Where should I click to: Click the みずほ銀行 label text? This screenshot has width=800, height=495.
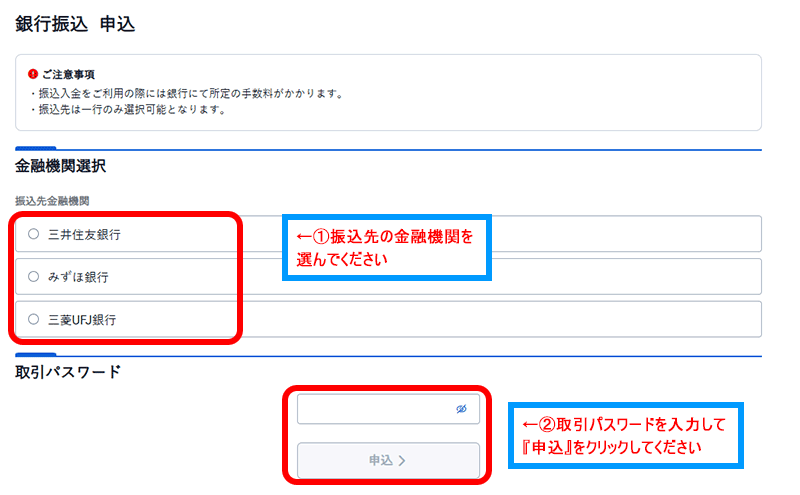[78, 276]
